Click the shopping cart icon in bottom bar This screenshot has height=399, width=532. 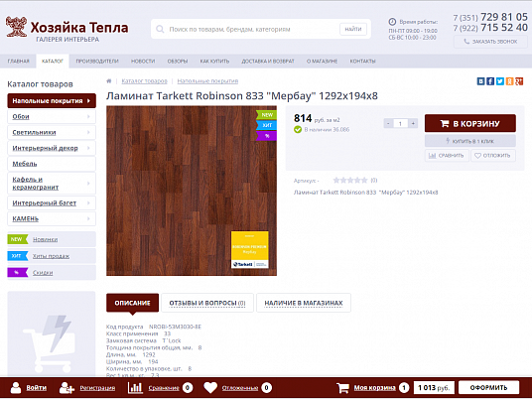(342, 388)
